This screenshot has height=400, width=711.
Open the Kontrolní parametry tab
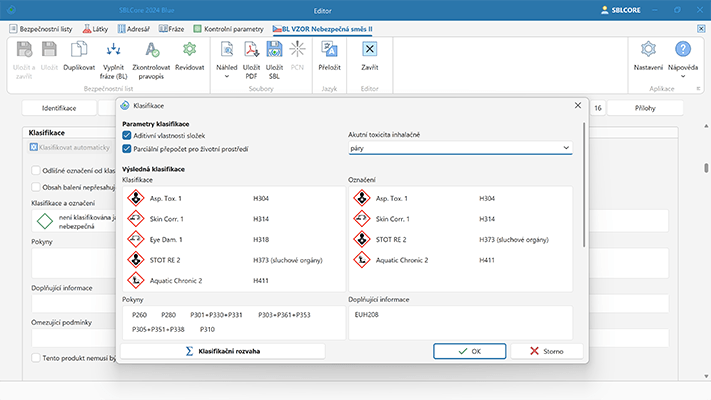(x=229, y=30)
